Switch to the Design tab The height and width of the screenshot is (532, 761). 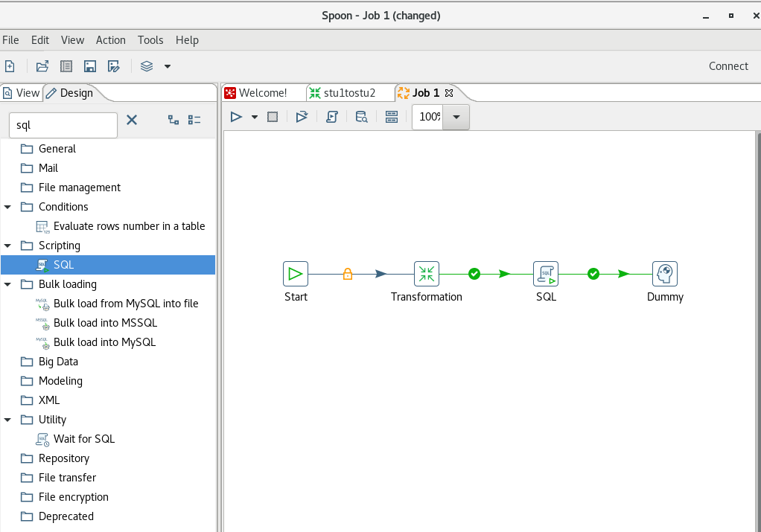[x=70, y=93]
